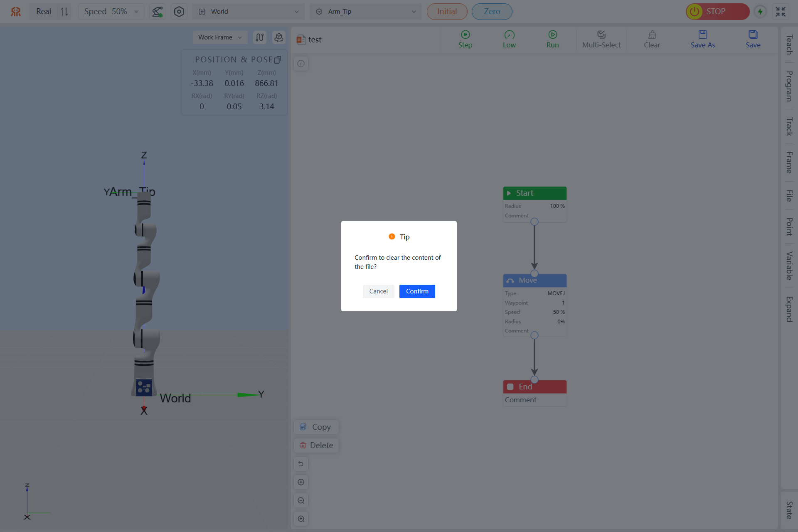Confirm clearing the file content

417,291
